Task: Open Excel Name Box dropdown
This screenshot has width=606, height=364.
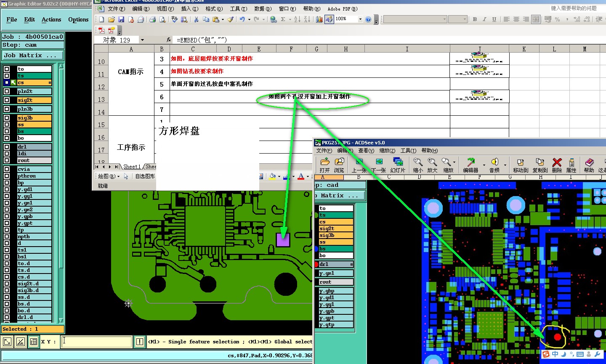Action: 142,40
